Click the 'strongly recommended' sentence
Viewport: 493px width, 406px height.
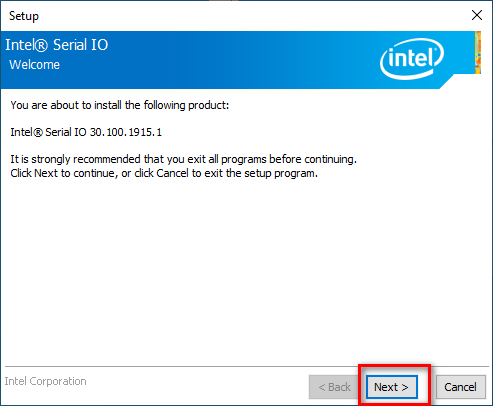click(x=183, y=159)
